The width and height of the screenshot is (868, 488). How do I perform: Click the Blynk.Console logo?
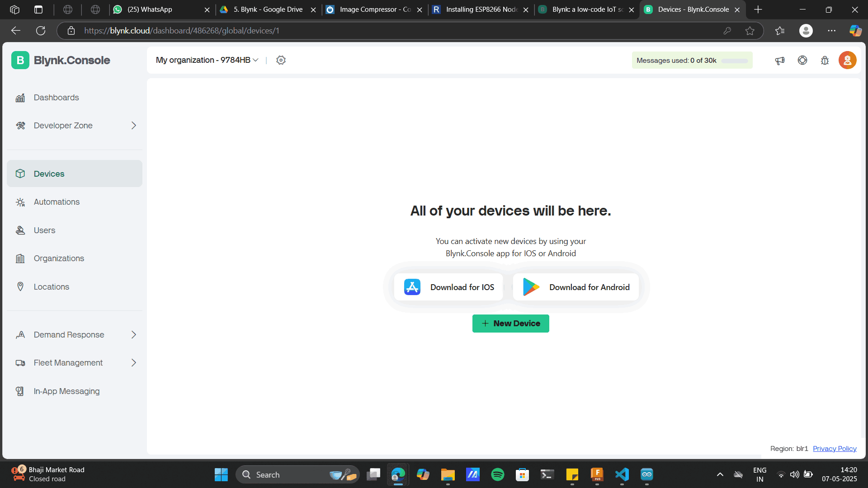[x=61, y=60]
